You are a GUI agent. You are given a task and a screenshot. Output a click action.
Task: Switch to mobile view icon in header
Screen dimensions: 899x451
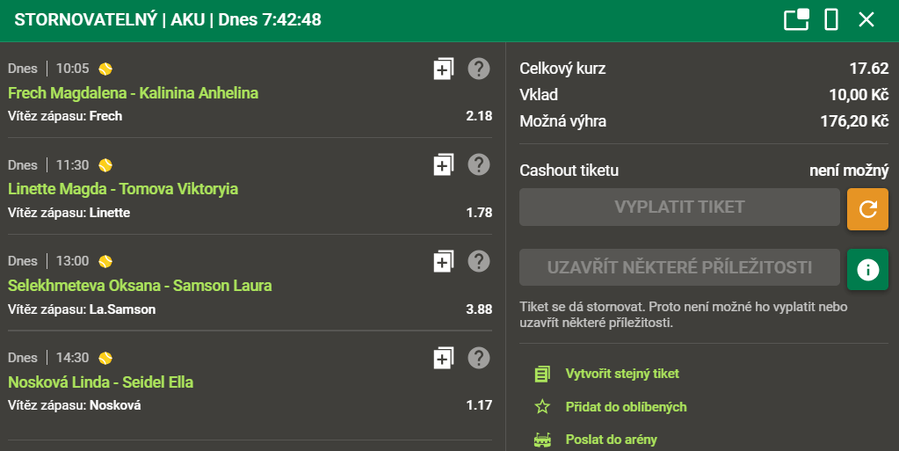point(831,20)
